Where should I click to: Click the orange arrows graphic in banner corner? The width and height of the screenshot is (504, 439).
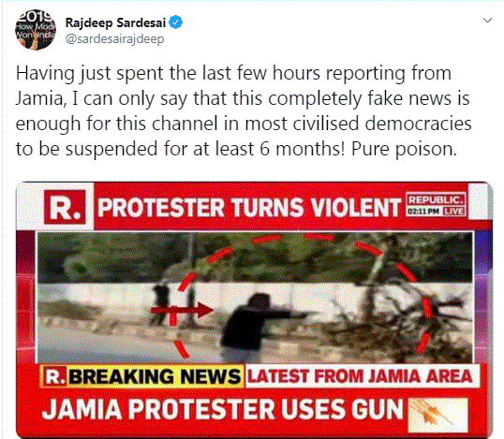(x=437, y=415)
